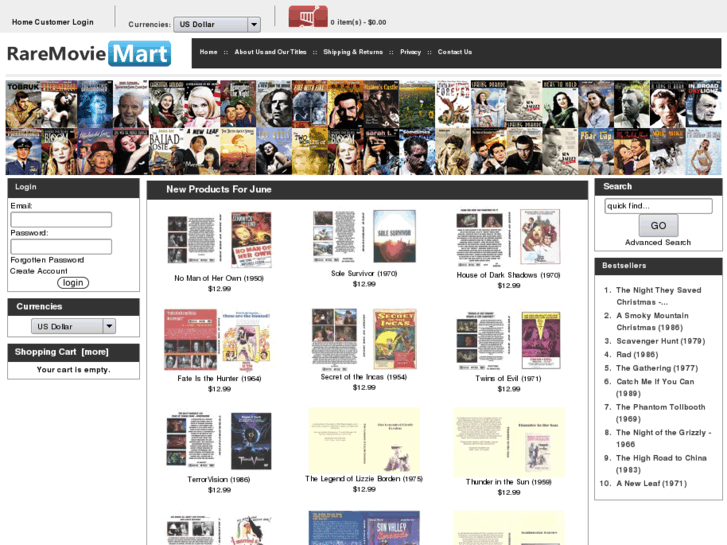The width and height of the screenshot is (727, 545).
Task: Click No Man of Her Own (1950) title
Action: pyautogui.click(x=219, y=278)
